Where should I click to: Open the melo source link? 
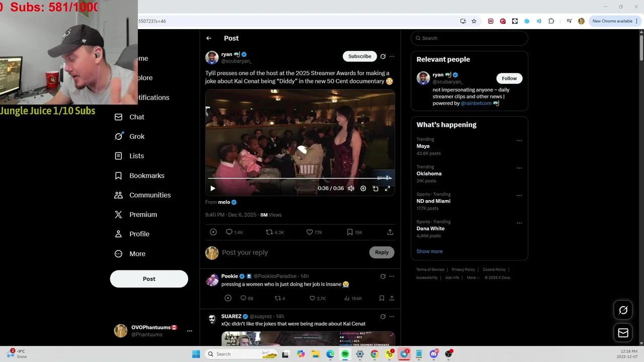tap(224, 202)
